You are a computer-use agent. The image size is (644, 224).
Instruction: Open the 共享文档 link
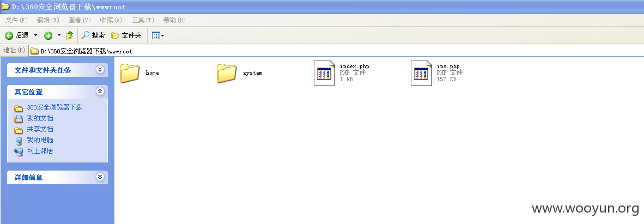pyautogui.click(x=40, y=129)
